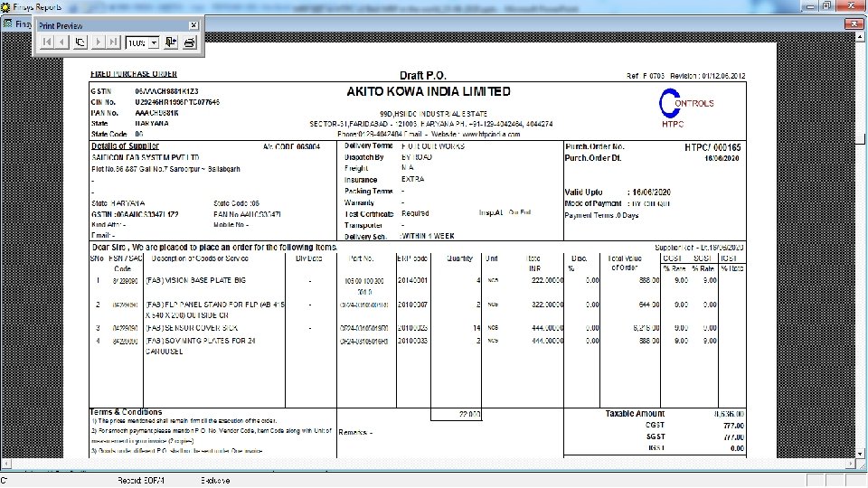Click the GSTIN number 06AAACH9881K1Z3
The image size is (868, 488).
(166, 91)
